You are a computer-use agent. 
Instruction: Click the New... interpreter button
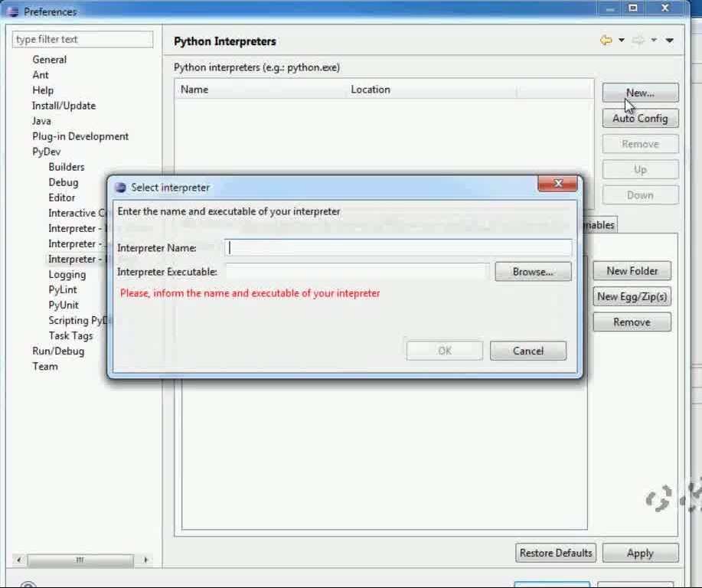(640, 93)
